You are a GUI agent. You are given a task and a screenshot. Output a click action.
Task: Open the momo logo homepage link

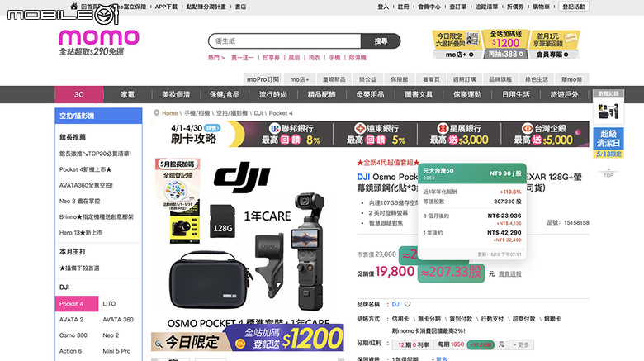[99, 37]
